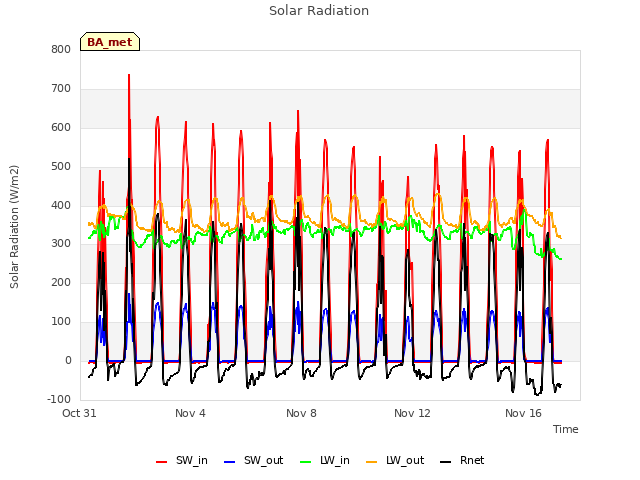Click the Nov 16 x-axis label
The width and height of the screenshot is (640, 480).
(x=523, y=413)
